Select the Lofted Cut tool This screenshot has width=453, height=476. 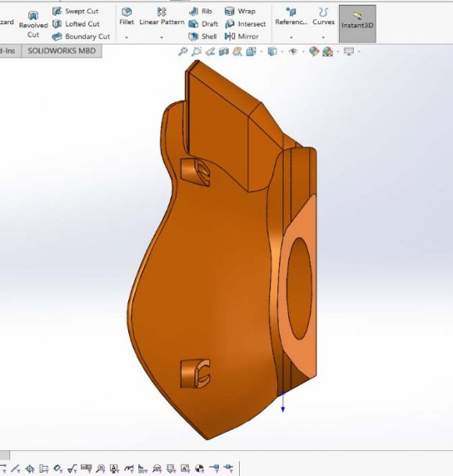[x=76, y=24]
